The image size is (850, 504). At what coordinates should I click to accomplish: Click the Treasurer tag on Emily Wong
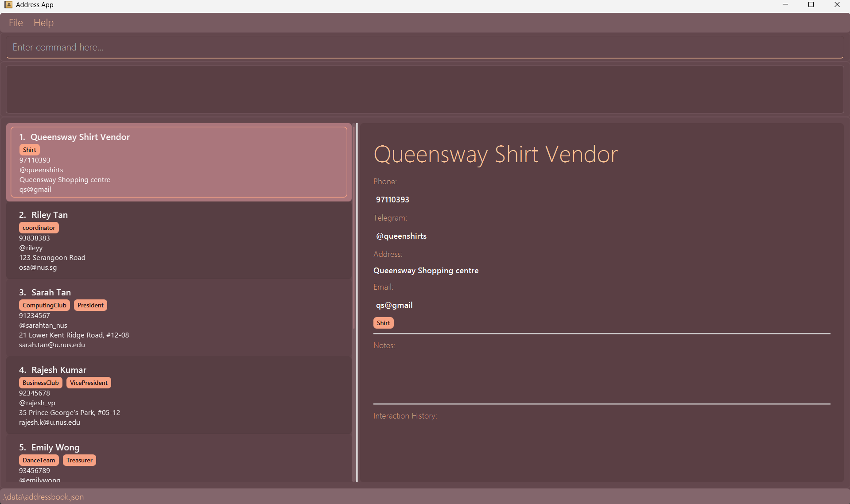(x=79, y=460)
